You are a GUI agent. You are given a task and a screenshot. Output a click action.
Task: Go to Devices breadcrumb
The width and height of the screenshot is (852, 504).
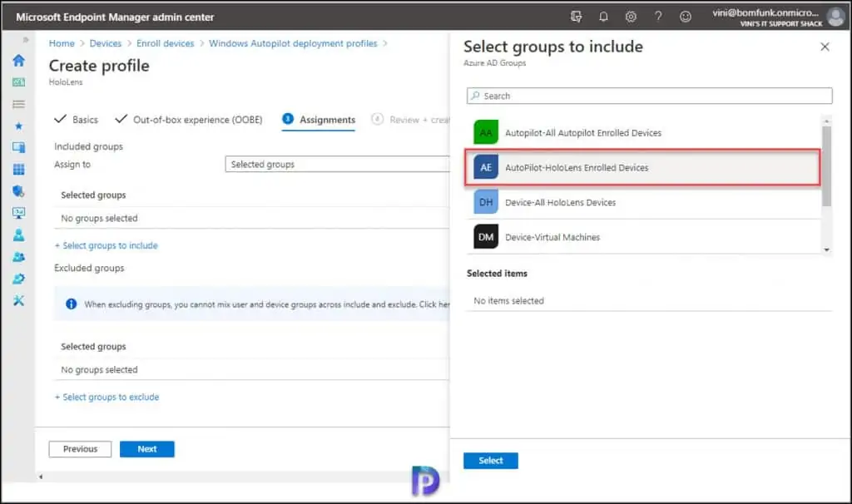tap(106, 43)
